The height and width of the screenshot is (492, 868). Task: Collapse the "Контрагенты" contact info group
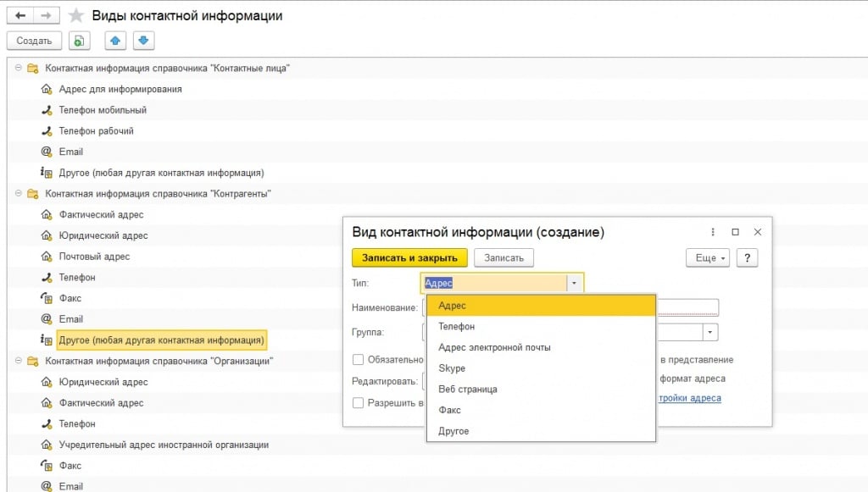point(19,194)
